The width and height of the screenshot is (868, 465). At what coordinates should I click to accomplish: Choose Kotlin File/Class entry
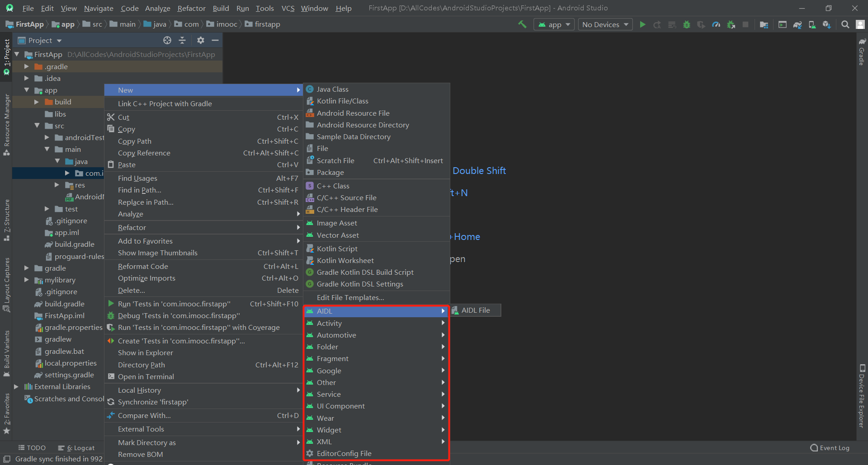click(x=376, y=101)
